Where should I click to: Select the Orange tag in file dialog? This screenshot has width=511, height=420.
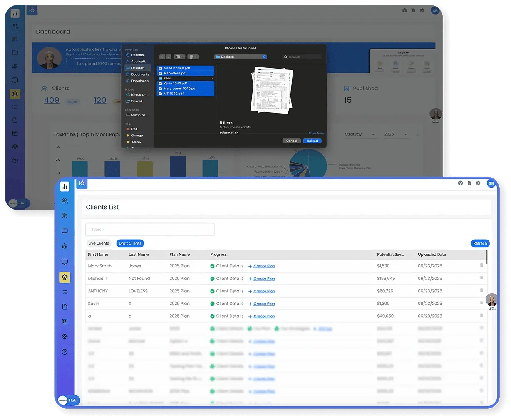click(136, 136)
